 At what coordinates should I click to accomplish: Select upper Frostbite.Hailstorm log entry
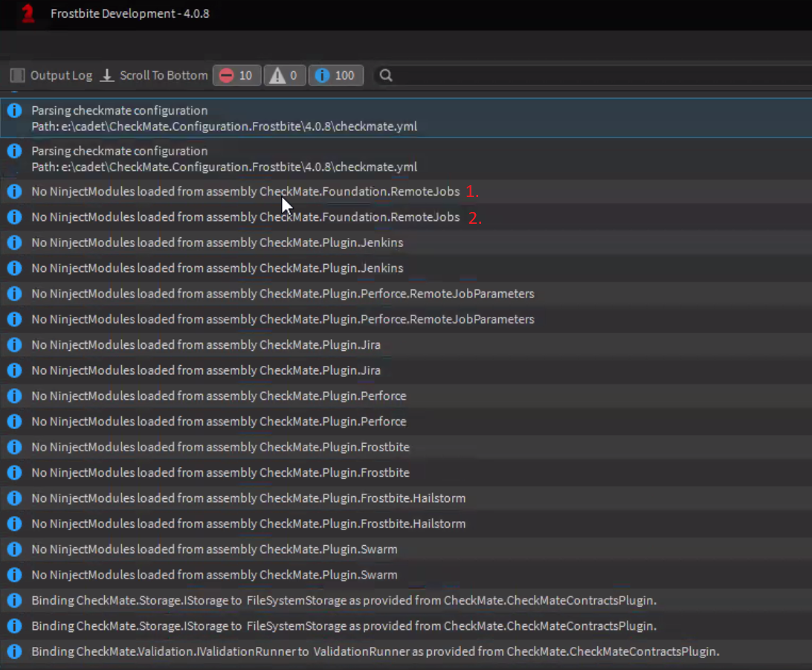tap(406, 498)
